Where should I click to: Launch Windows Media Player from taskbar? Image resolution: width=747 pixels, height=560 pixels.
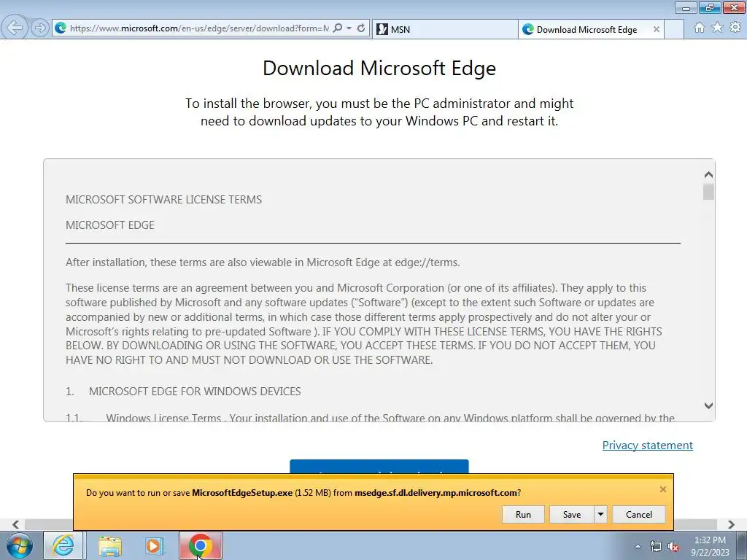(x=154, y=545)
